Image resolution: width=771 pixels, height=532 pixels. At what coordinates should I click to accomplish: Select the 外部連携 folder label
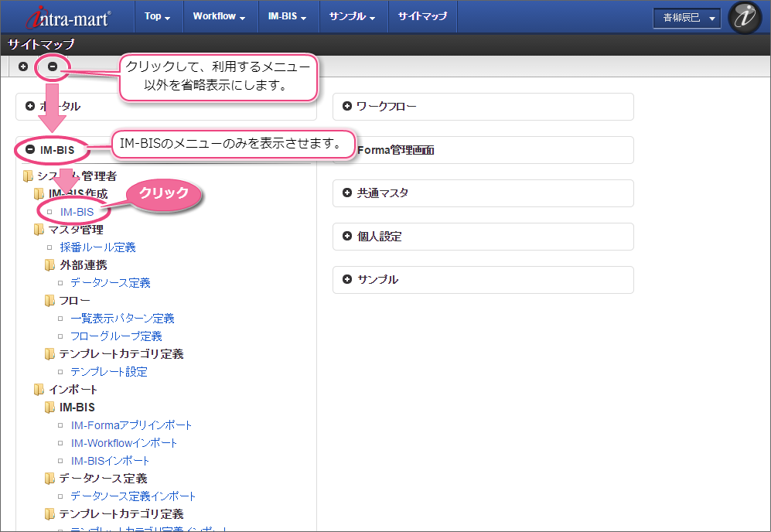pos(84,265)
